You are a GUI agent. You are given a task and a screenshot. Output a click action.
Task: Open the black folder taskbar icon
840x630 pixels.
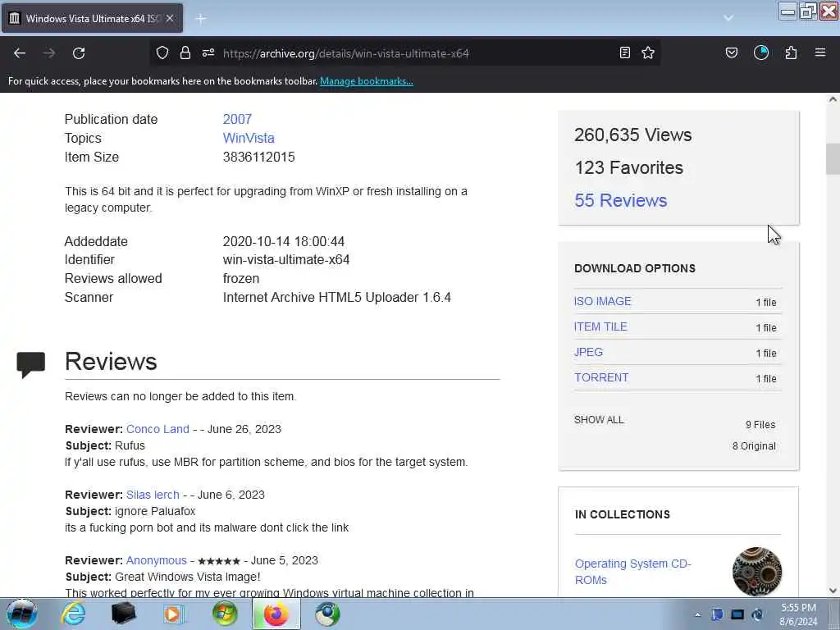(x=123, y=614)
